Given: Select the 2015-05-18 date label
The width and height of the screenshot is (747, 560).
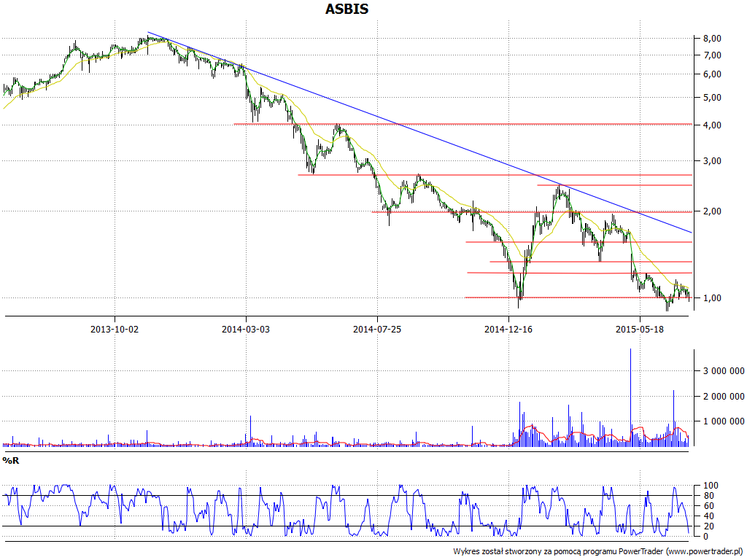Looking at the screenshot, I should point(639,329).
